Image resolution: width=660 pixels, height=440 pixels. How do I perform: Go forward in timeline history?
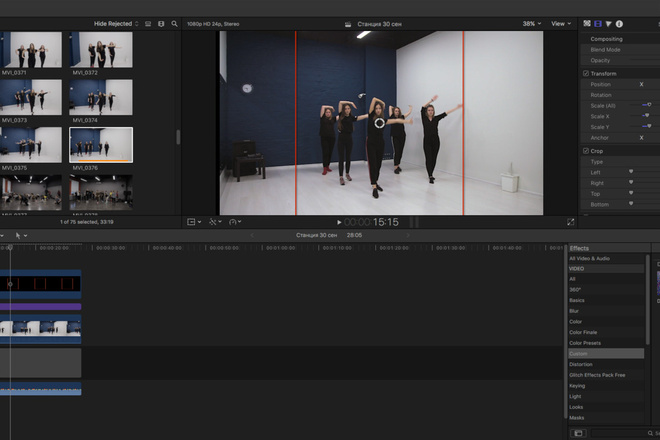point(407,235)
